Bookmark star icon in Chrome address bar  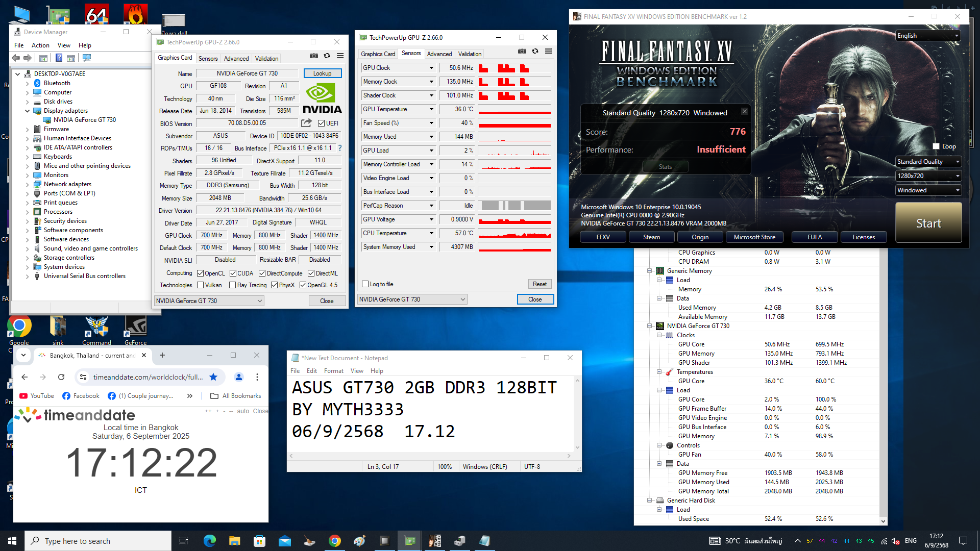(213, 377)
